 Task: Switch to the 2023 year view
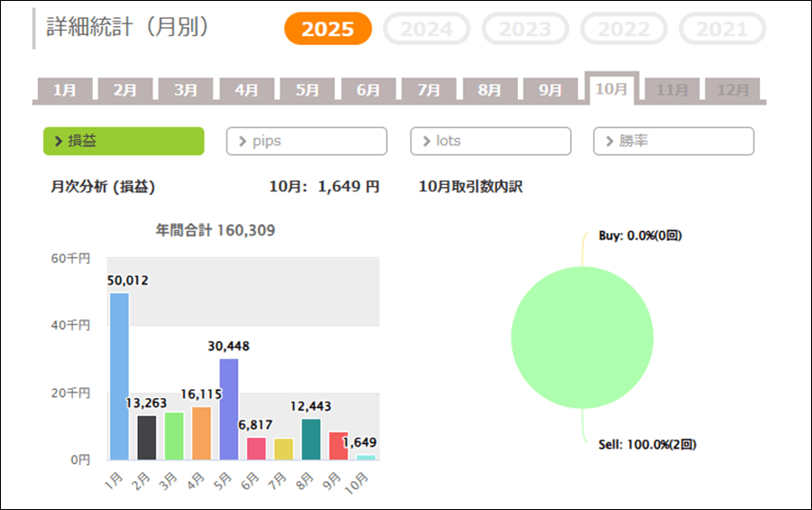click(525, 29)
